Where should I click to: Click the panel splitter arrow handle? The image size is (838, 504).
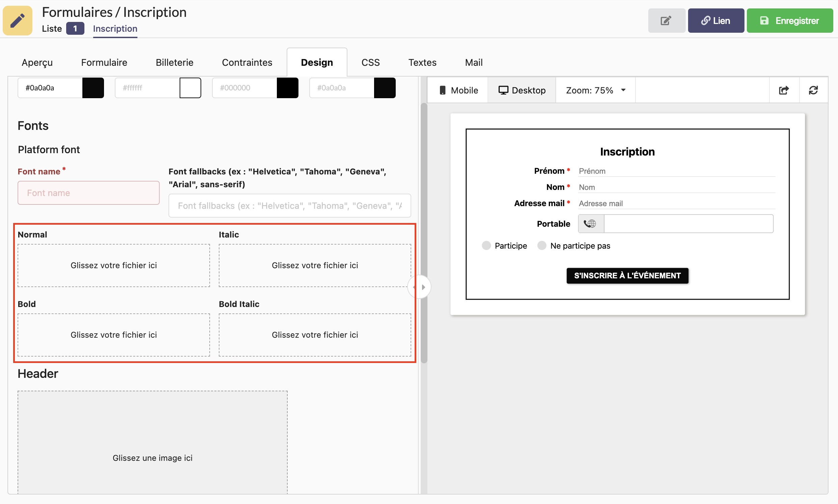tap(420, 287)
